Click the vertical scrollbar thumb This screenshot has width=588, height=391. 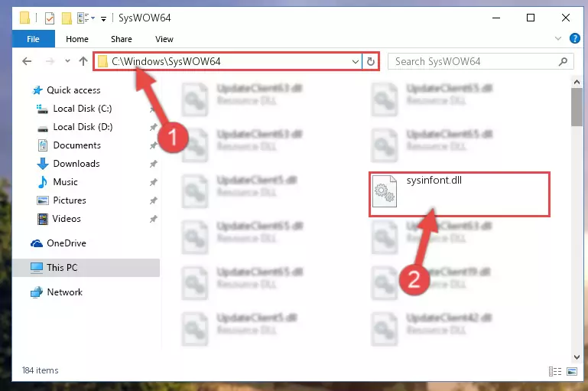coord(577,107)
